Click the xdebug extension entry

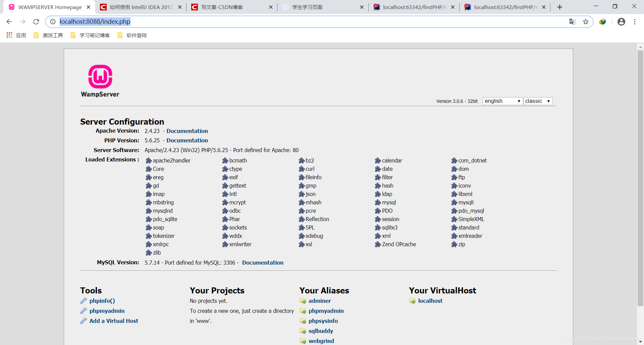coord(311,236)
